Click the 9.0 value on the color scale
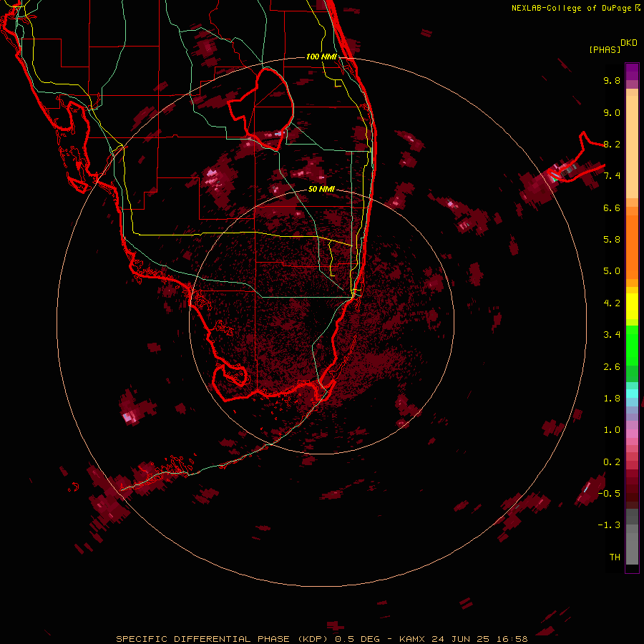This screenshot has height=644, width=644. 612,112
